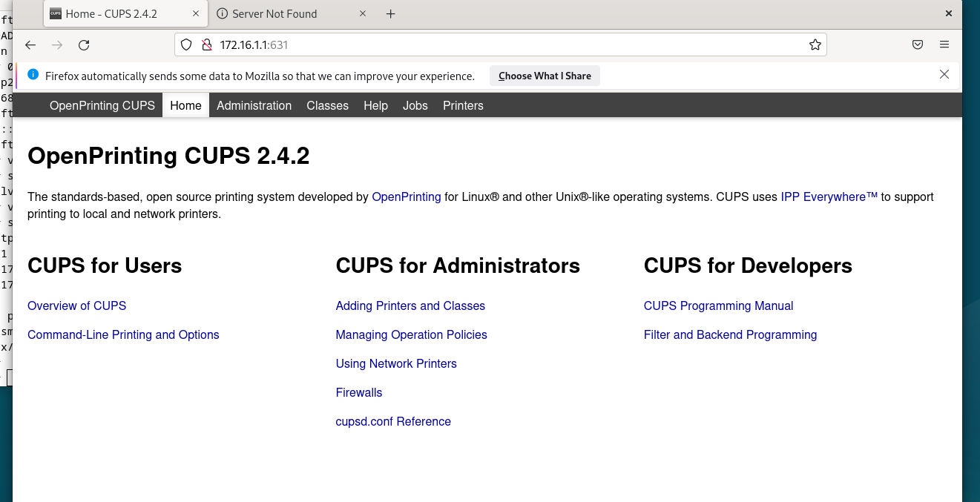The width and height of the screenshot is (980, 502).
Task: Open the Jobs page
Action: (x=415, y=105)
